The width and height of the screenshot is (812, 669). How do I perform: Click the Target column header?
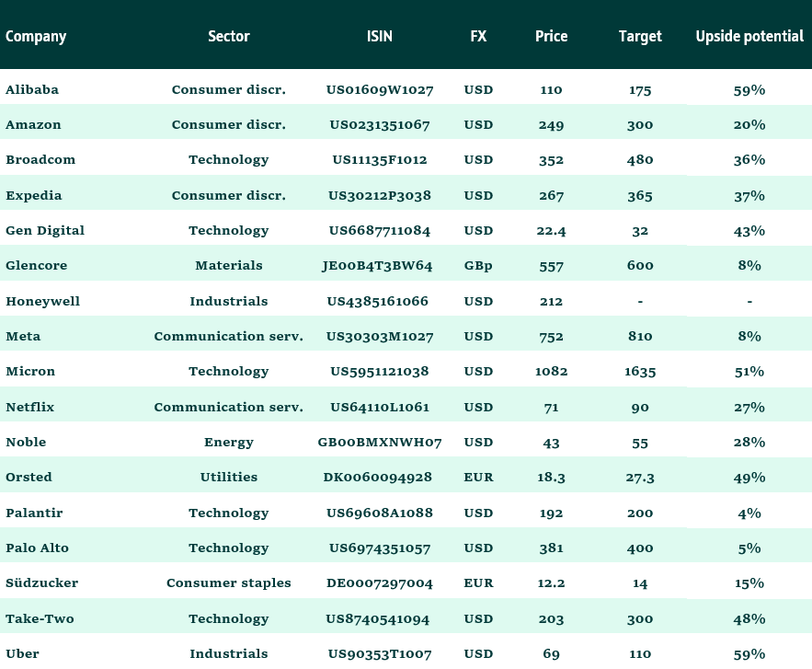pos(640,36)
